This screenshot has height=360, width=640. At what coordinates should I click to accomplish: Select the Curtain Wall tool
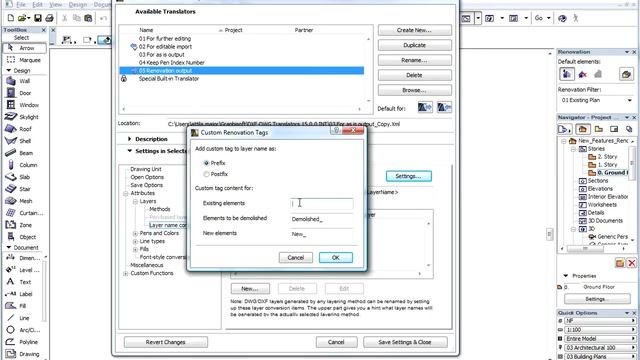(24, 213)
